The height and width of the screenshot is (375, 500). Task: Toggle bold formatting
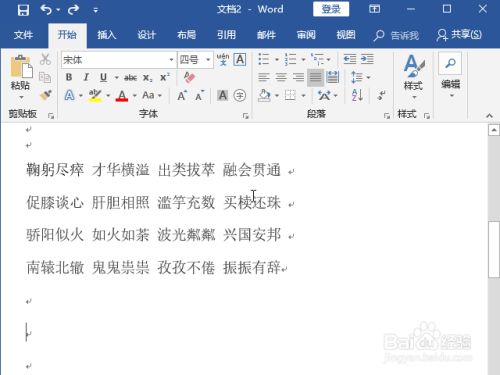click(69, 77)
